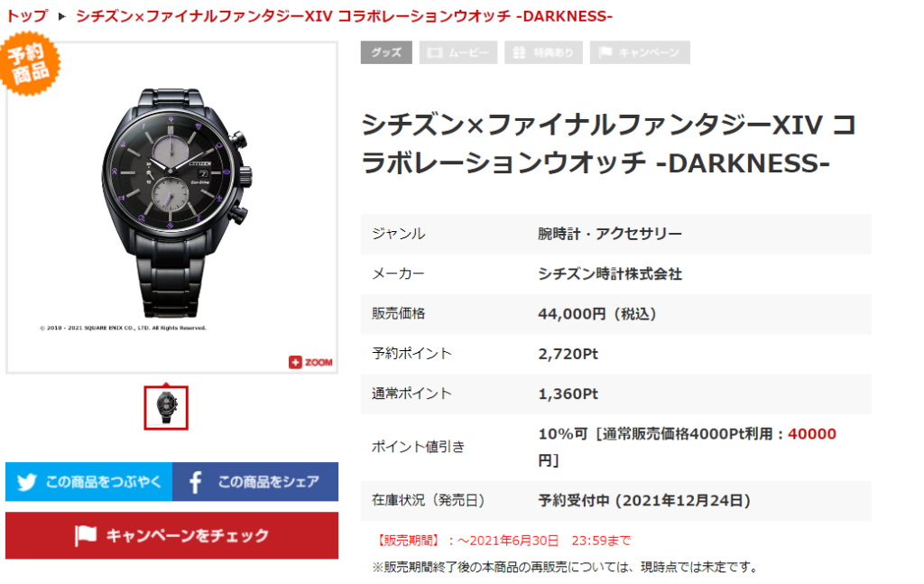Click the Facebook f icon
The height and width of the screenshot is (584, 924).
pyautogui.click(x=196, y=482)
